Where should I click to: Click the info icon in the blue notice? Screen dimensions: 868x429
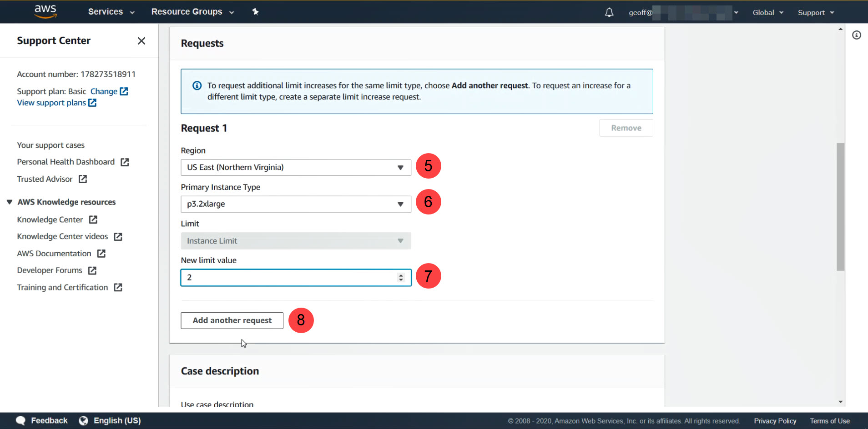197,85
